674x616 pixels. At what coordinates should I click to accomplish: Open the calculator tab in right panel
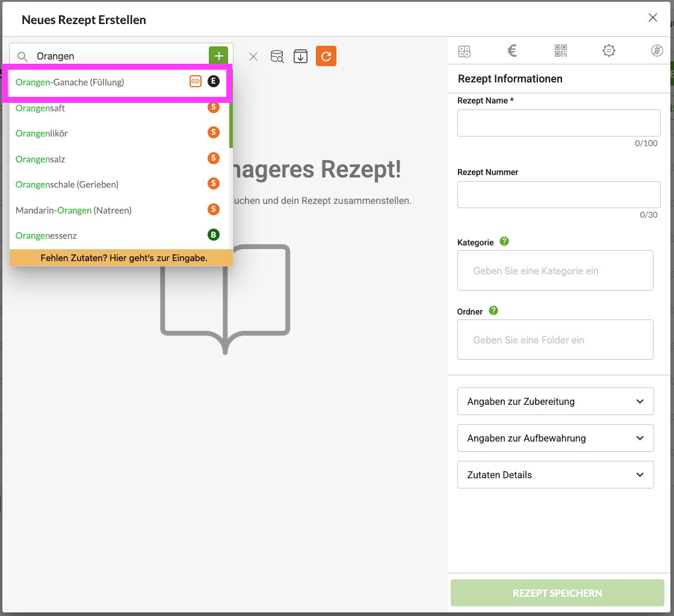click(464, 51)
